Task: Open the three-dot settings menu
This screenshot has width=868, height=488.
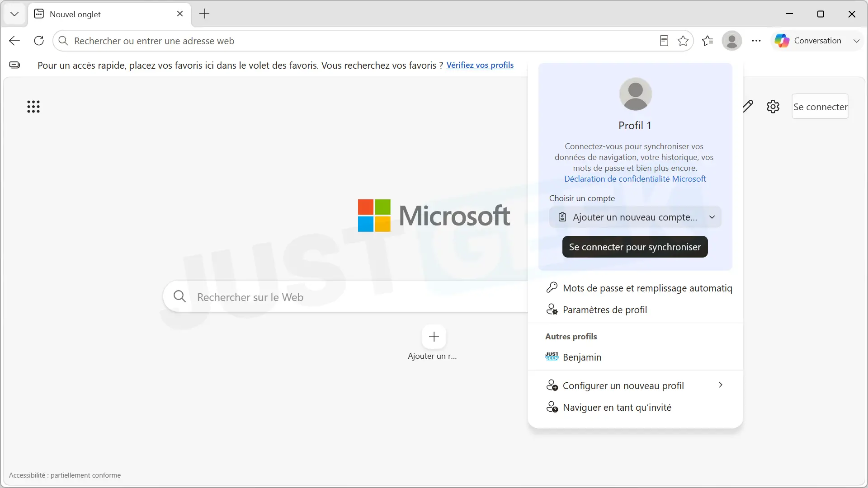Action: click(756, 41)
